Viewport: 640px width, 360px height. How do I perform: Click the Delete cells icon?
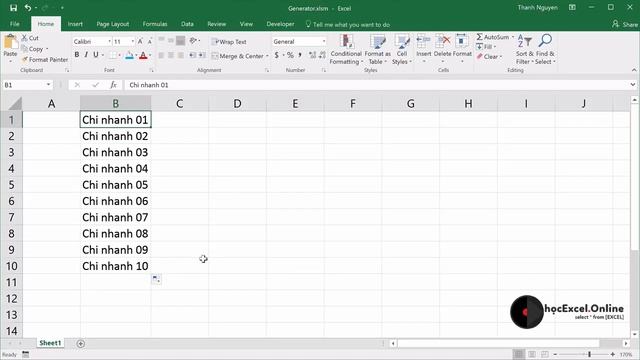tap(442, 41)
